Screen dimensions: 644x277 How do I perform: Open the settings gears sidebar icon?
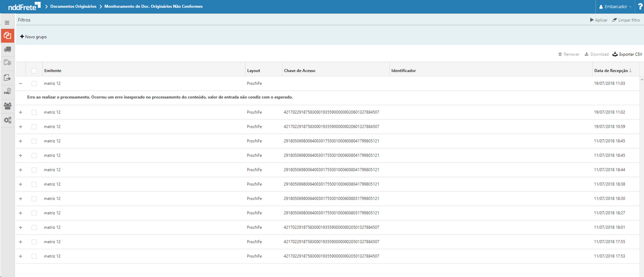pyautogui.click(x=7, y=120)
